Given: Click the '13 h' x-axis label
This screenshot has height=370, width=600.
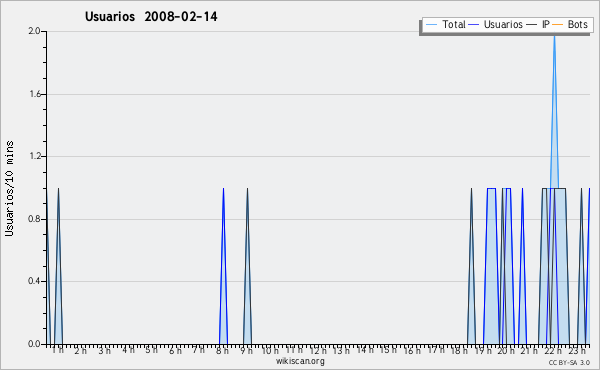Looking at the screenshot, I should tap(341, 350).
